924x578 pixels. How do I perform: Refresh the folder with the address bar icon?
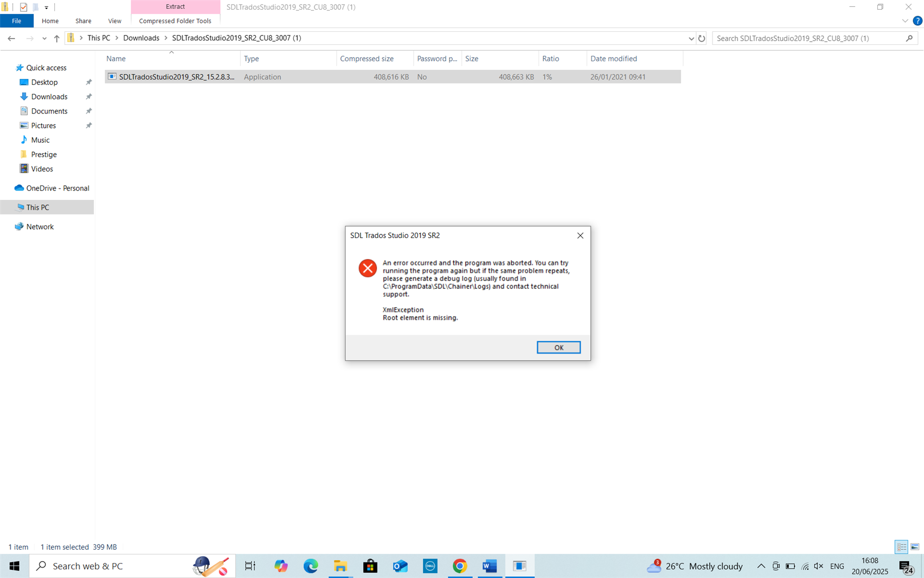pyautogui.click(x=702, y=38)
